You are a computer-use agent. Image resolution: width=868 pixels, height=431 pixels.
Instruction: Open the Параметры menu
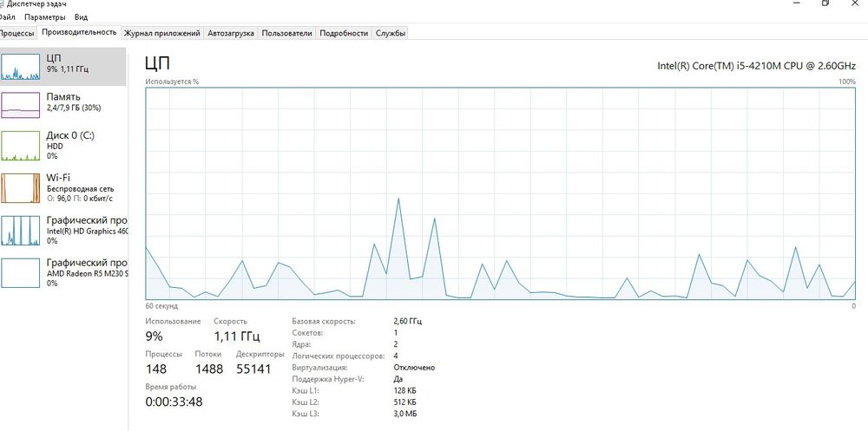click(45, 17)
